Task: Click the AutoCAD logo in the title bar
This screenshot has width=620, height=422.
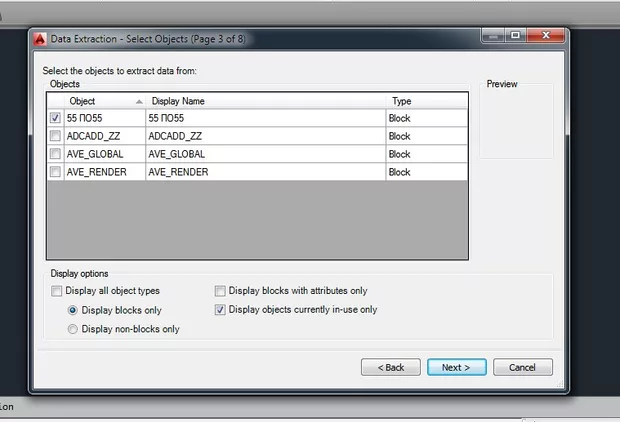Action: [40, 39]
